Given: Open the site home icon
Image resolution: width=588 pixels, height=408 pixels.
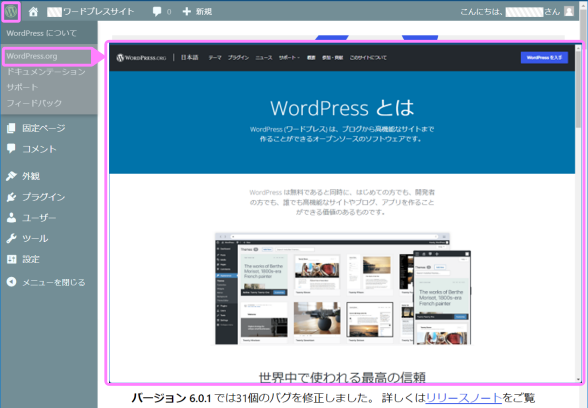Looking at the screenshot, I should (x=33, y=12).
